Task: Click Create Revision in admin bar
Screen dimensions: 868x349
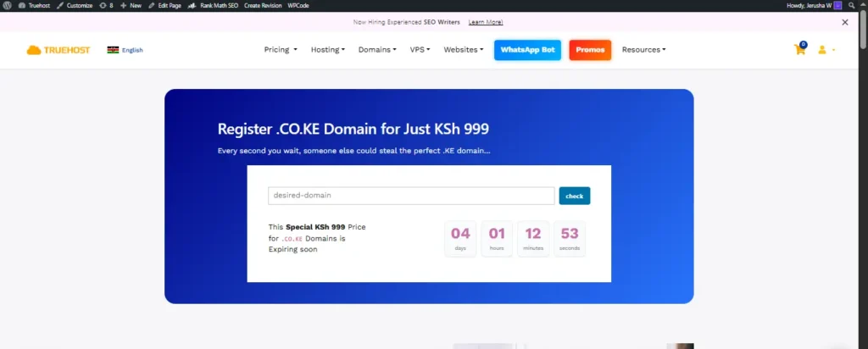Action: tap(263, 6)
